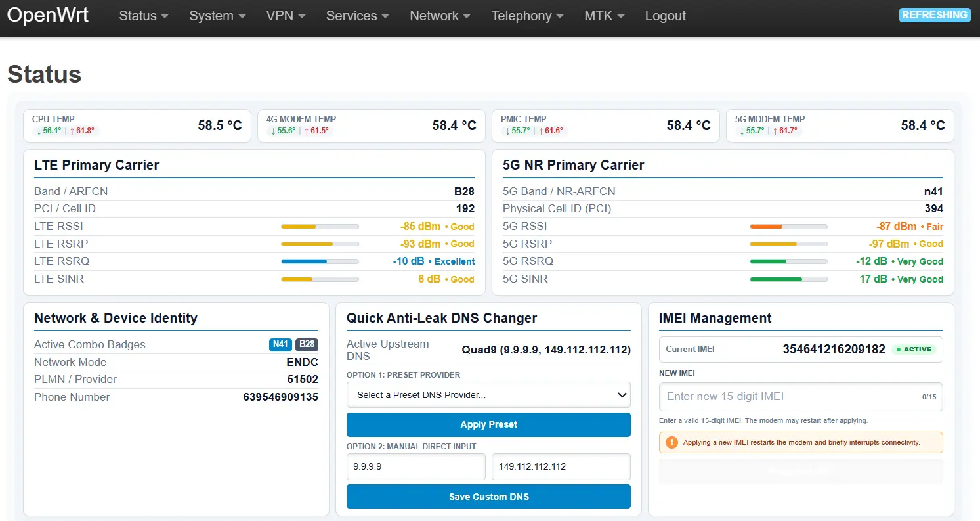Image resolution: width=980 pixels, height=521 pixels.
Task: Click the 5G MODEM TEMP label
Action: coord(770,119)
